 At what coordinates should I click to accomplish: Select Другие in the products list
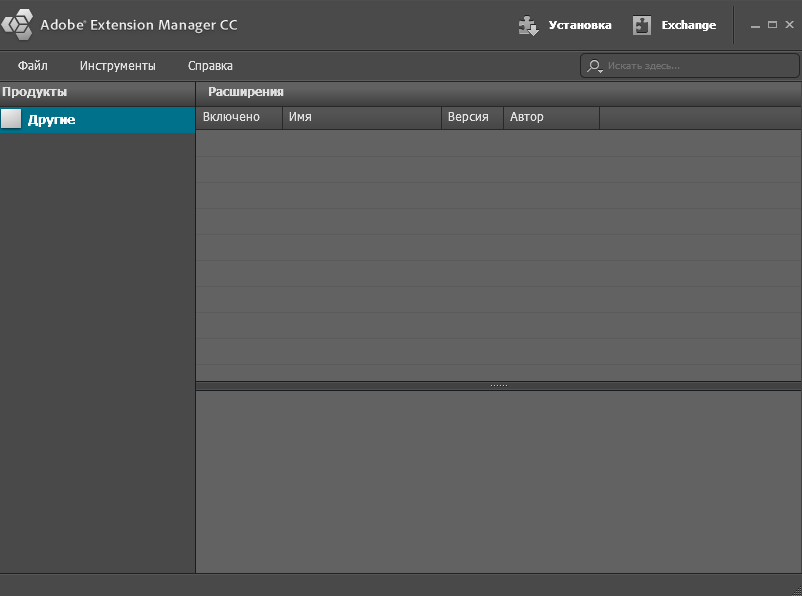[x=97, y=120]
